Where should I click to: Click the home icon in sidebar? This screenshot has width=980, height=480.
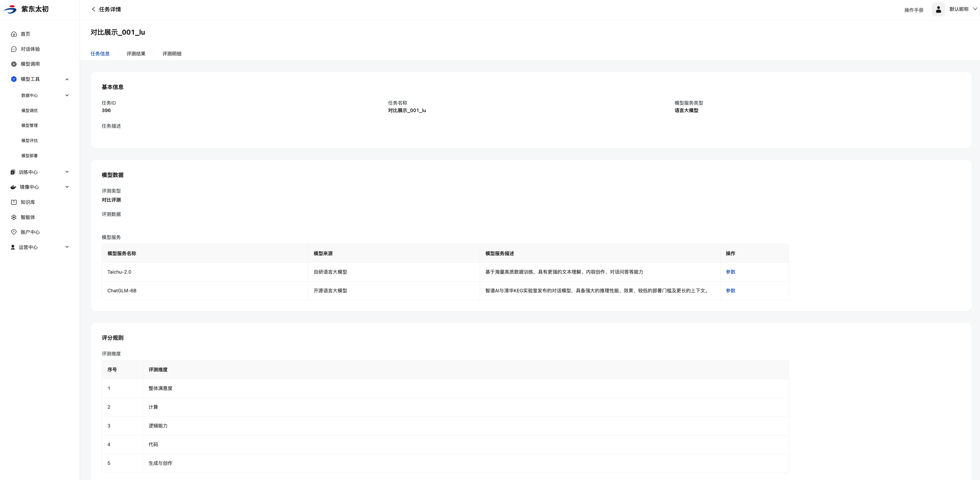tap(14, 34)
